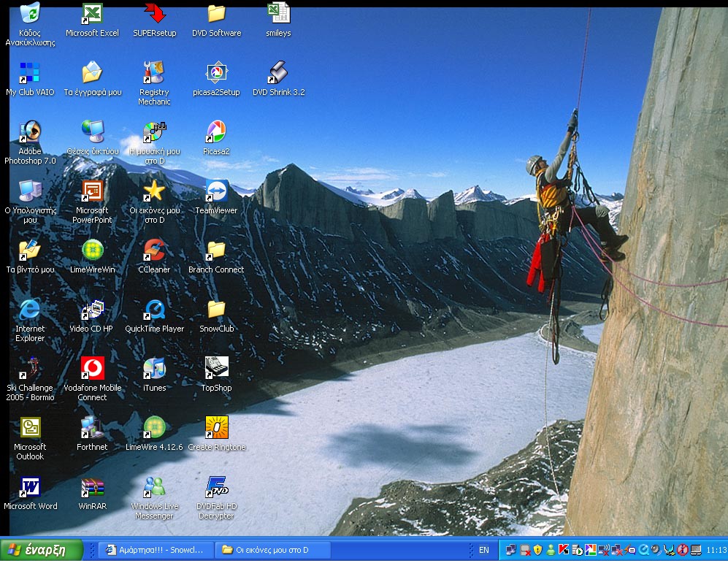Select the Adobe Photoshop 7.0 shortcut

[30, 131]
